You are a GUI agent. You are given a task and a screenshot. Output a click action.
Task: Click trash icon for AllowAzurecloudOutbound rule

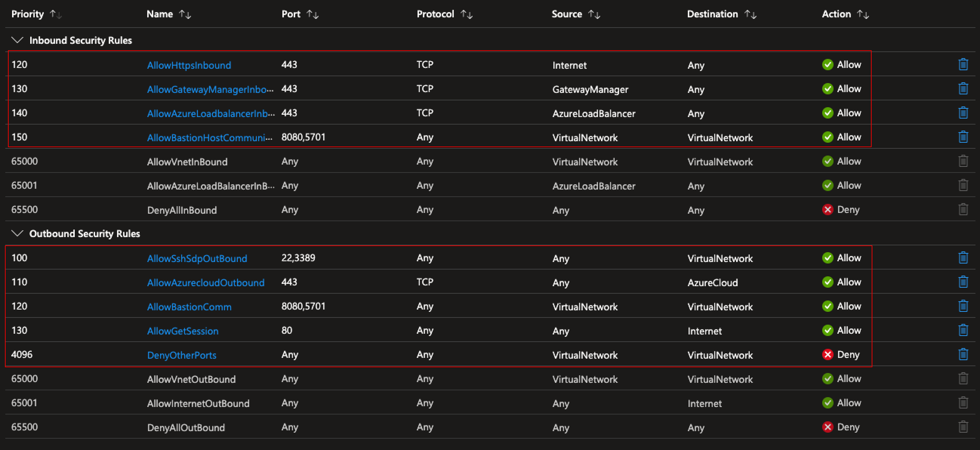963,282
